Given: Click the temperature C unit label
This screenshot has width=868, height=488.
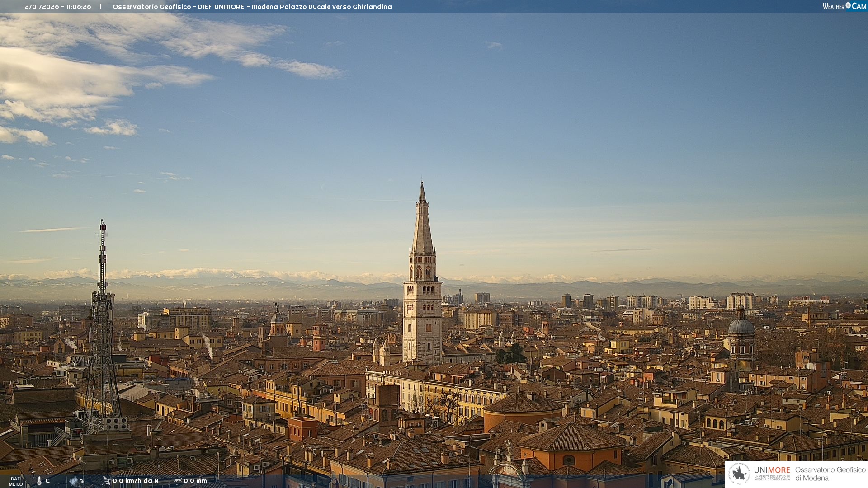Looking at the screenshot, I should [x=47, y=481].
